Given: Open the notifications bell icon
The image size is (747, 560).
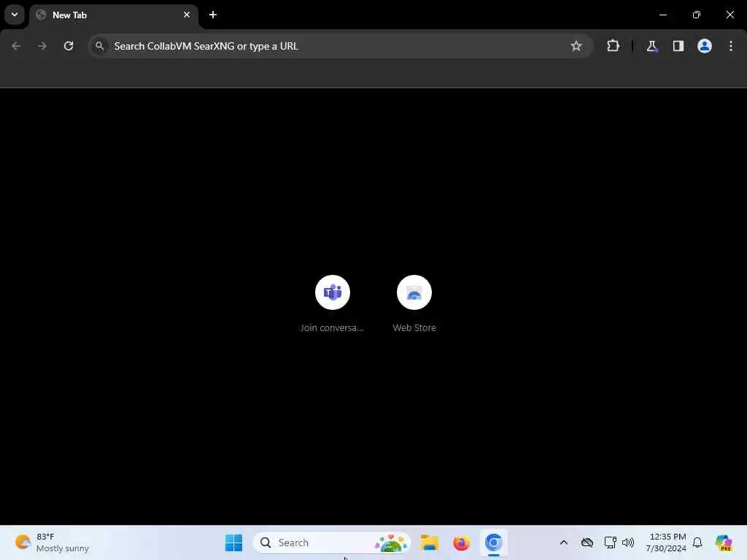Looking at the screenshot, I should tap(697, 542).
